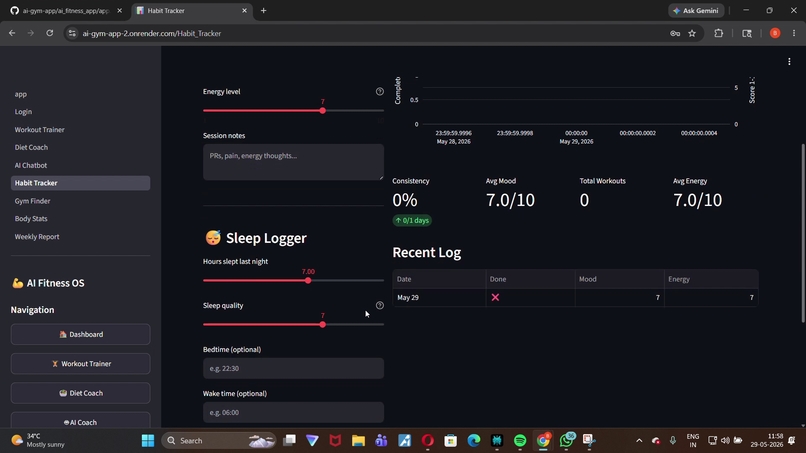The image size is (806, 453).
Task: Click the 0/1 days green badge
Action: coord(412,221)
